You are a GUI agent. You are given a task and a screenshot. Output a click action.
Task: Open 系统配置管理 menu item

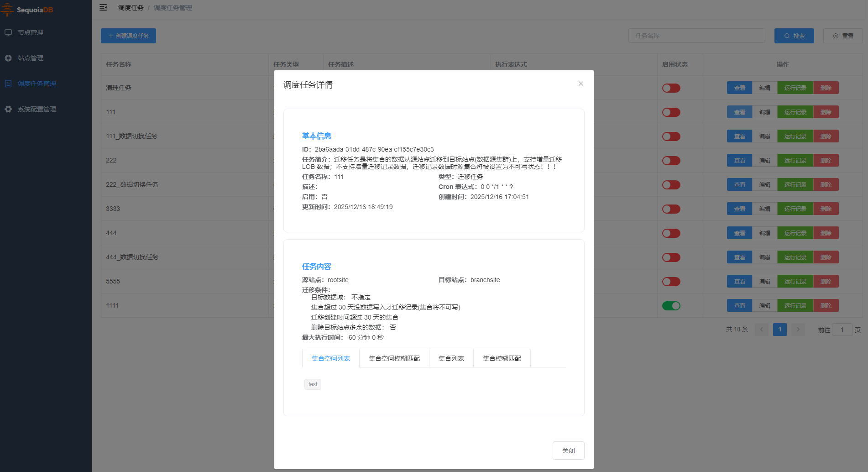pos(46,109)
